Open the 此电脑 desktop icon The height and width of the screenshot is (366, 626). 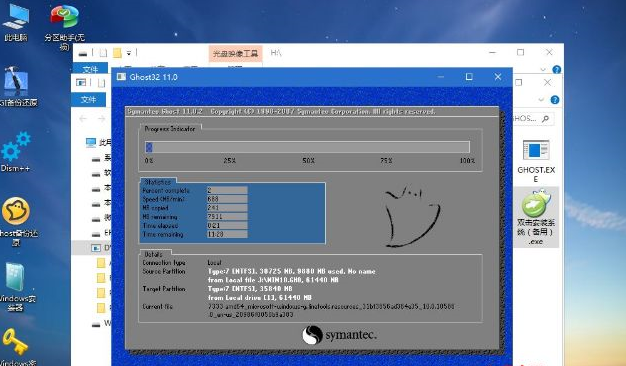point(16,22)
